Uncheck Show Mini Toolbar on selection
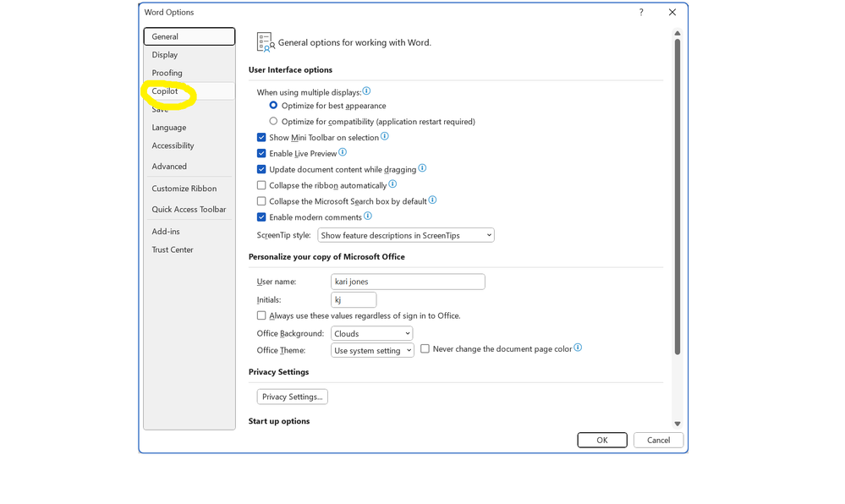The width and height of the screenshot is (845, 504). (x=261, y=138)
